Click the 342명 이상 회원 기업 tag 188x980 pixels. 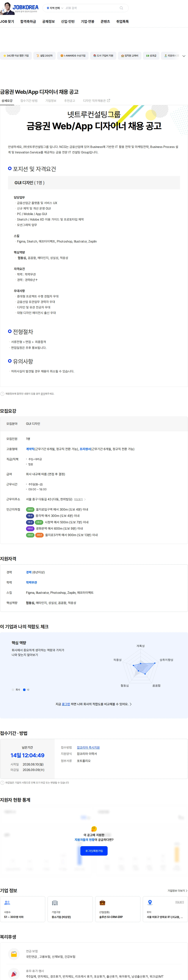click(16, 56)
